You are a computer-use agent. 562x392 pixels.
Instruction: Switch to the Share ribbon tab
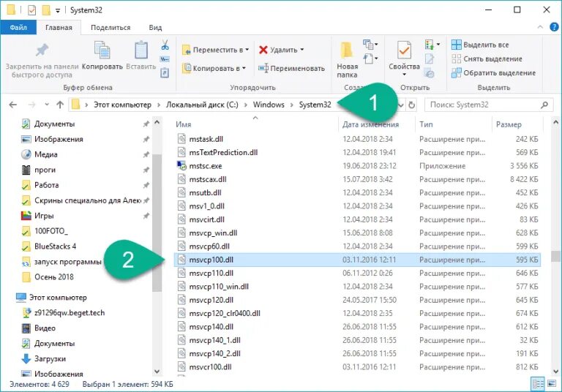click(x=110, y=27)
